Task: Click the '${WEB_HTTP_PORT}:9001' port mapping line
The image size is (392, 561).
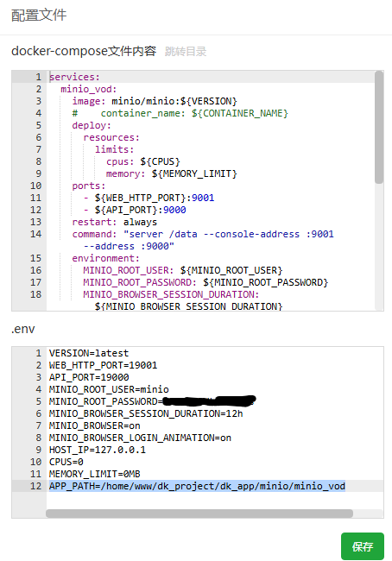Action: [149, 198]
